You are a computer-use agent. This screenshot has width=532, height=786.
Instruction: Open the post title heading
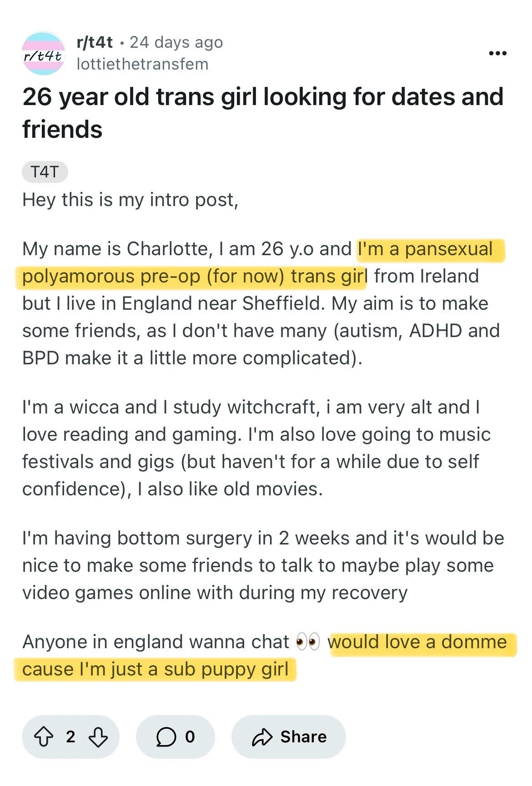pos(263,113)
